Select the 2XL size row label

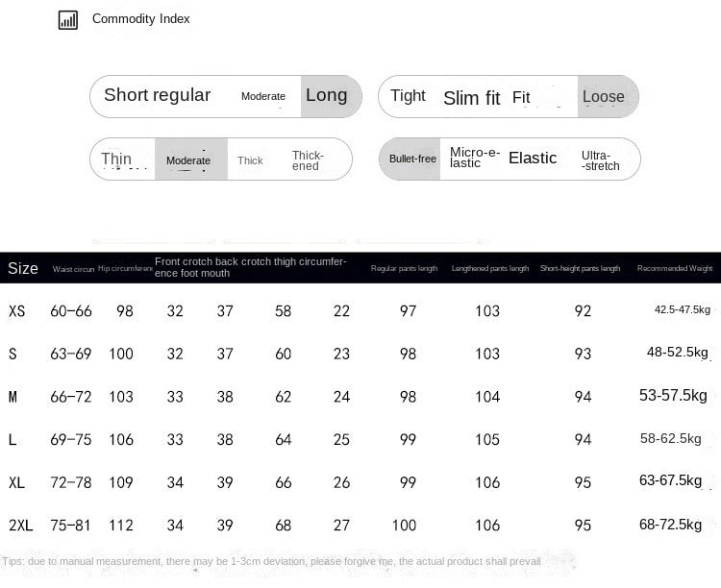pyautogui.click(x=21, y=526)
